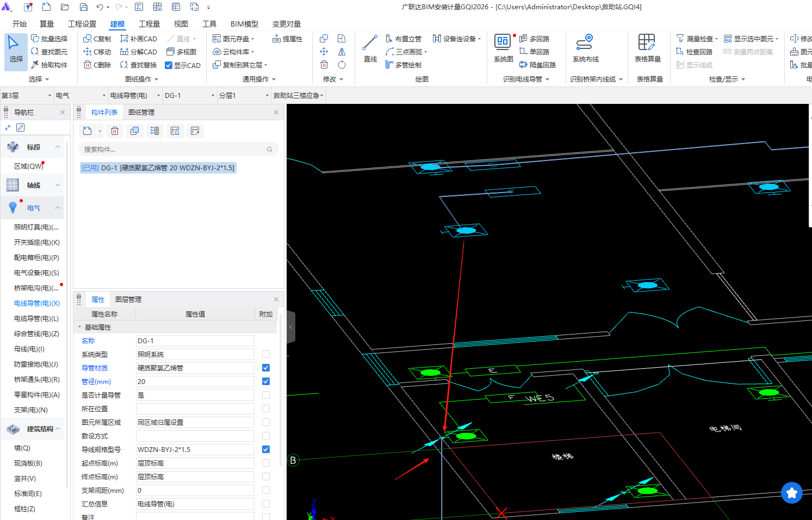Select the DG-1 component list entry

158,168
